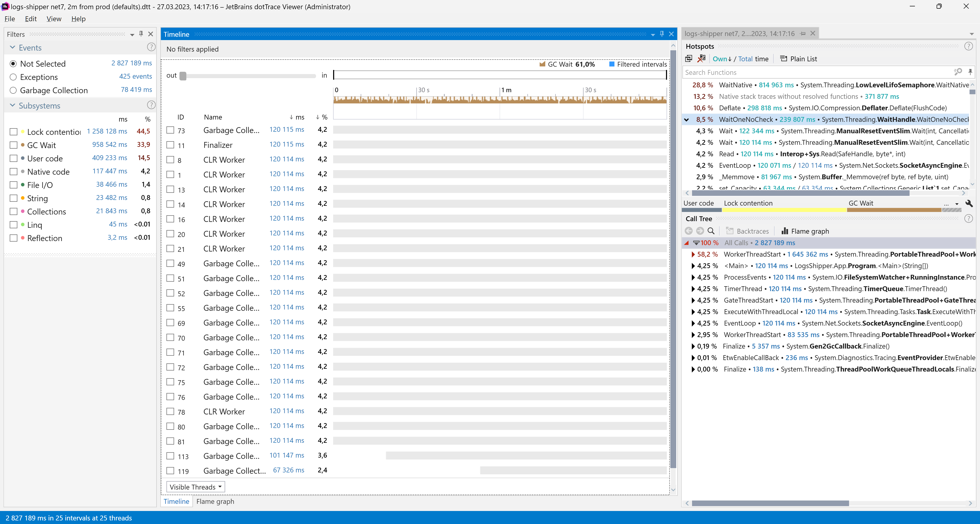Click the back navigation arrow in Call Tree
Viewport: 980px width, 524px height.
pos(688,231)
